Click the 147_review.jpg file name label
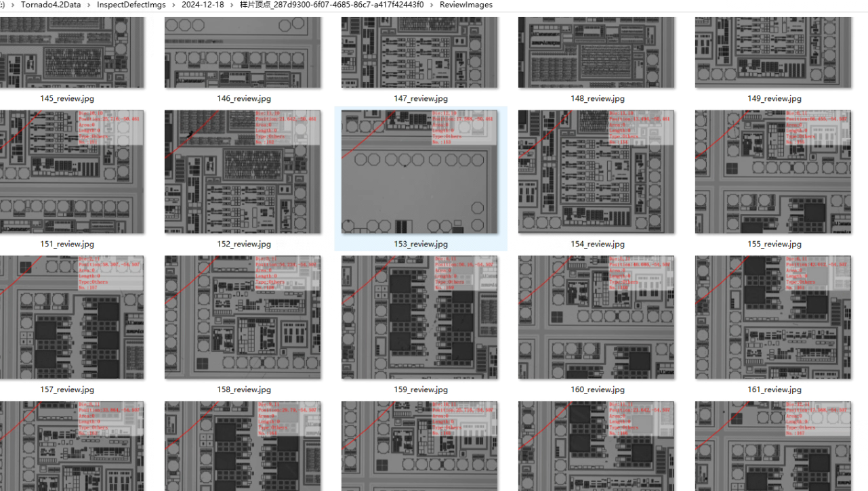This screenshot has height=491, width=868. point(421,99)
